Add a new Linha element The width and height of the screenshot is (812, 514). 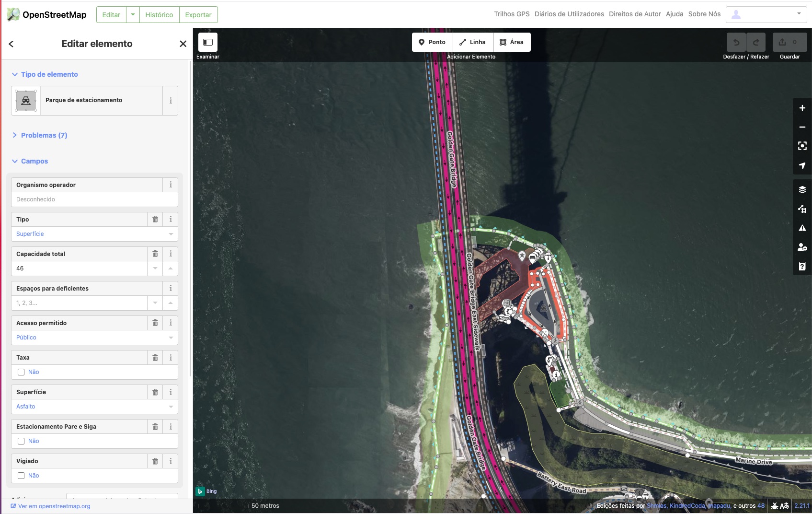(x=473, y=42)
